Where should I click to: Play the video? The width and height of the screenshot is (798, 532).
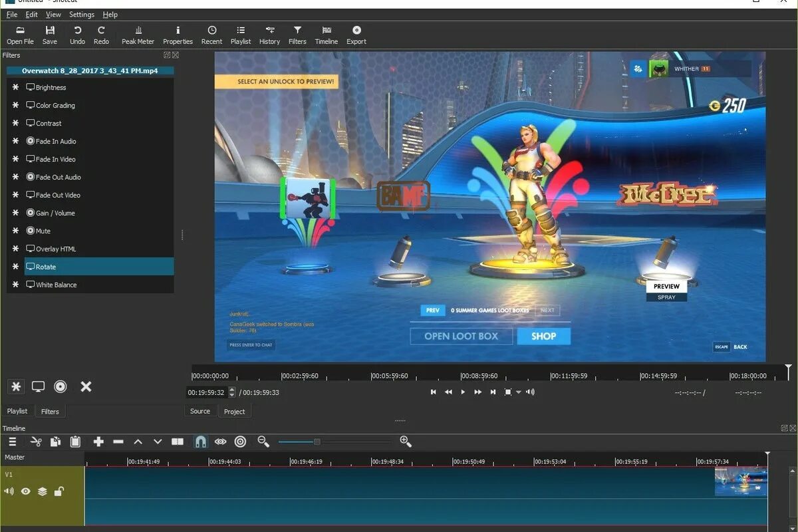tap(463, 392)
